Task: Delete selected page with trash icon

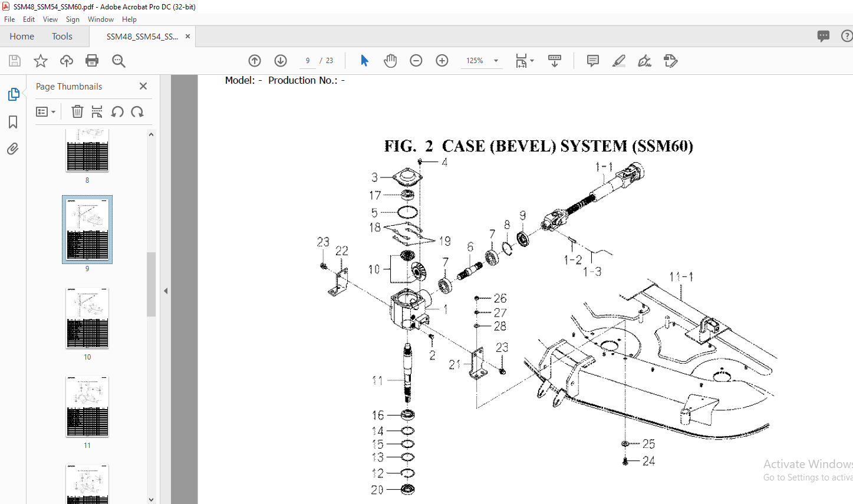Action: point(77,111)
